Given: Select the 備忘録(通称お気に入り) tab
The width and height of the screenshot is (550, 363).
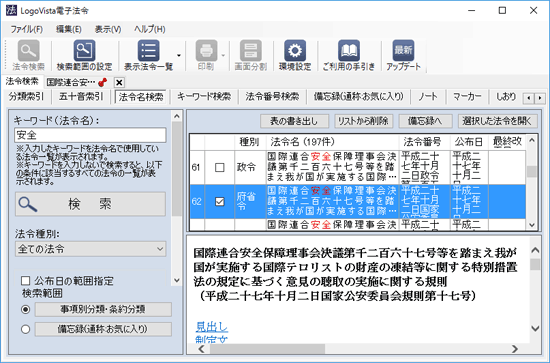Looking at the screenshot, I should (x=358, y=96).
